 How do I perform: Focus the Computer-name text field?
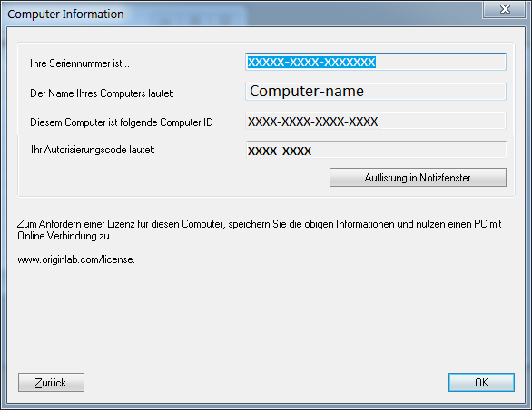pyautogui.click(x=376, y=92)
